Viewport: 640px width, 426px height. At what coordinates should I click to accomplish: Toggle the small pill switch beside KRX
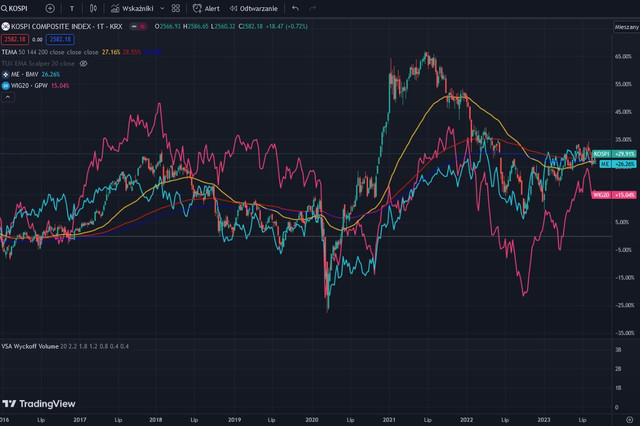click(138, 27)
